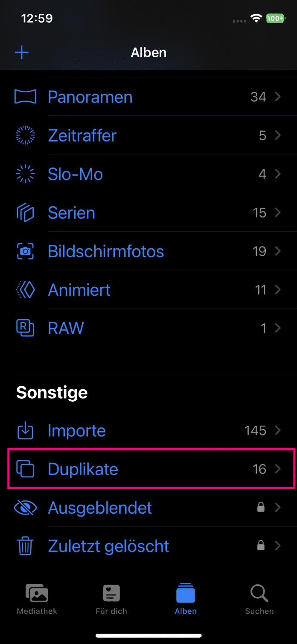Expand the Panoramen row chevron
Viewport: 297px width, 644px height.
(x=278, y=97)
